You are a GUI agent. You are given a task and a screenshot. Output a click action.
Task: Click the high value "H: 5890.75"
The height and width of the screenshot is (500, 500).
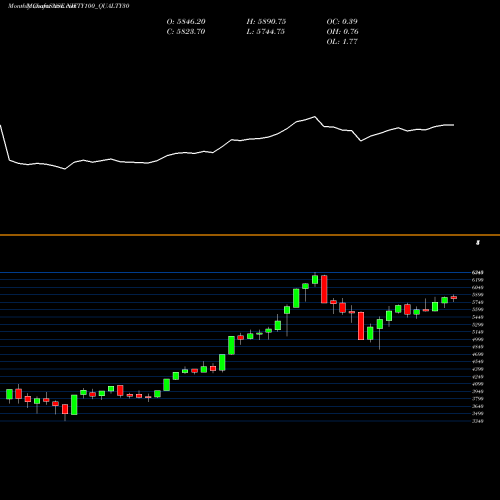(x=266, y=22)
